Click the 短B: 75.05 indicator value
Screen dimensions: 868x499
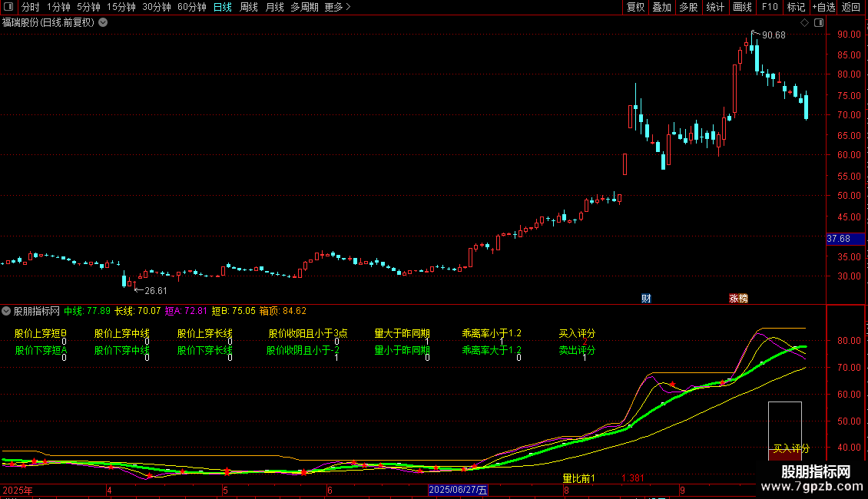coord(234,311)
